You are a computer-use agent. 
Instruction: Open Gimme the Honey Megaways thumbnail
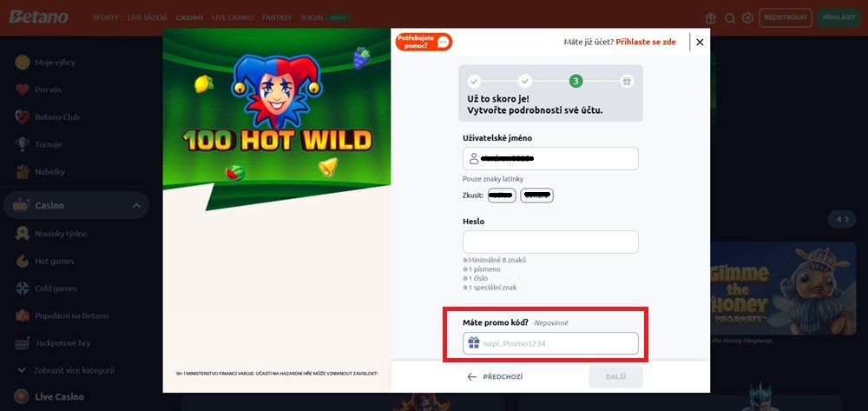[x=783, y=288]
